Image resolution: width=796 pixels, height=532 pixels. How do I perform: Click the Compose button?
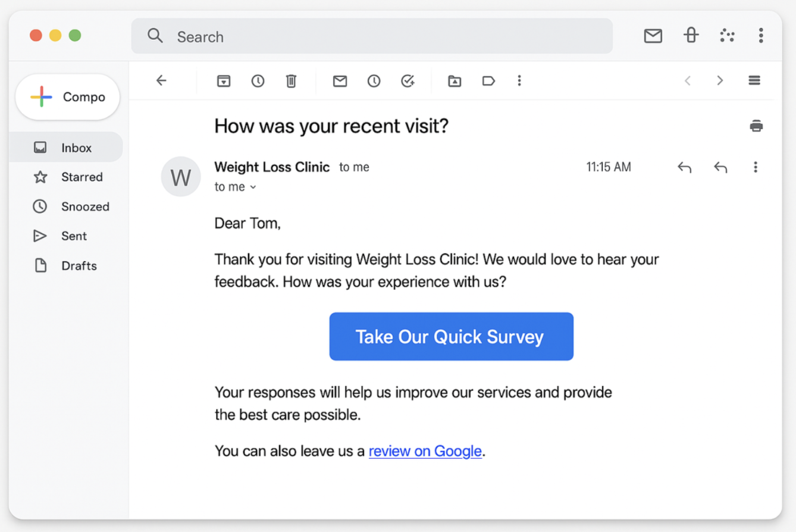pos(68,97)
